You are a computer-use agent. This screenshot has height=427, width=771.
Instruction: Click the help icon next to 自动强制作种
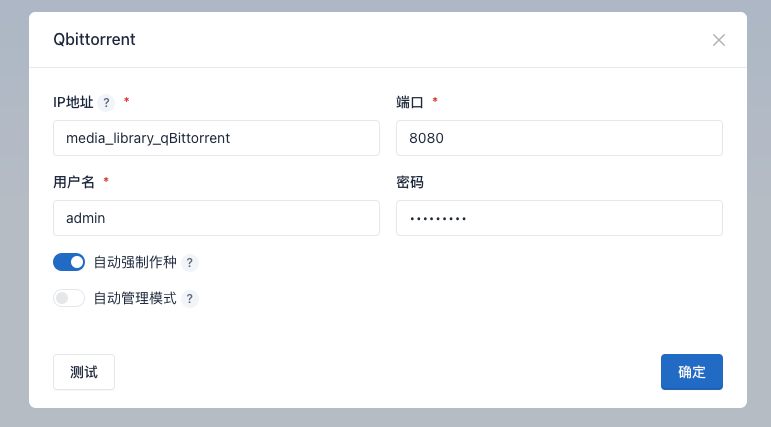coord(190,263)
